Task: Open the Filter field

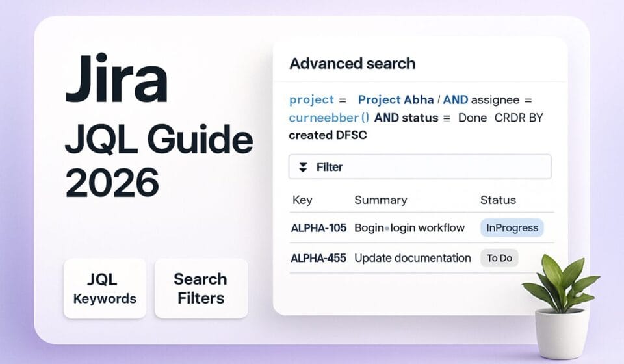Action: coord(420,167)
